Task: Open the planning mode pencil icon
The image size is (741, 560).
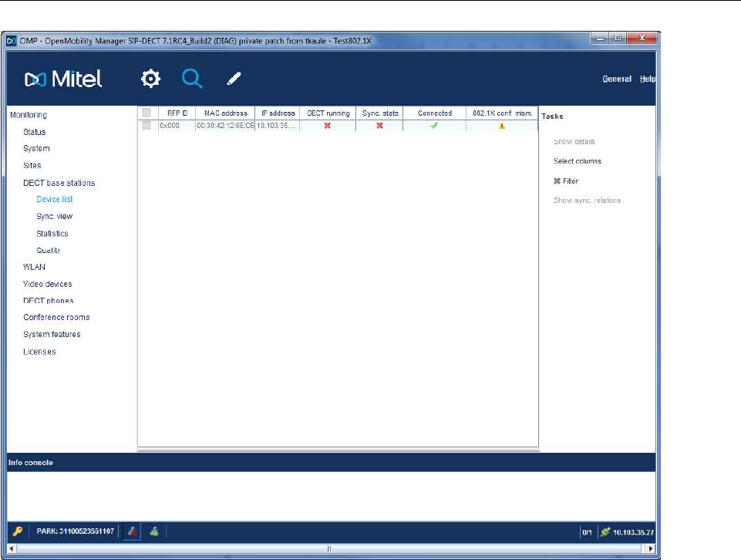Action: coord(234,79)
